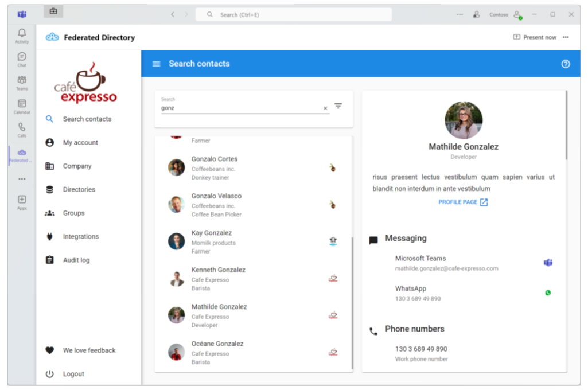Viewport: 588px width, 390px height.
Task: Select the Integrations plug icon in sidebar
Action: [49, 236]
